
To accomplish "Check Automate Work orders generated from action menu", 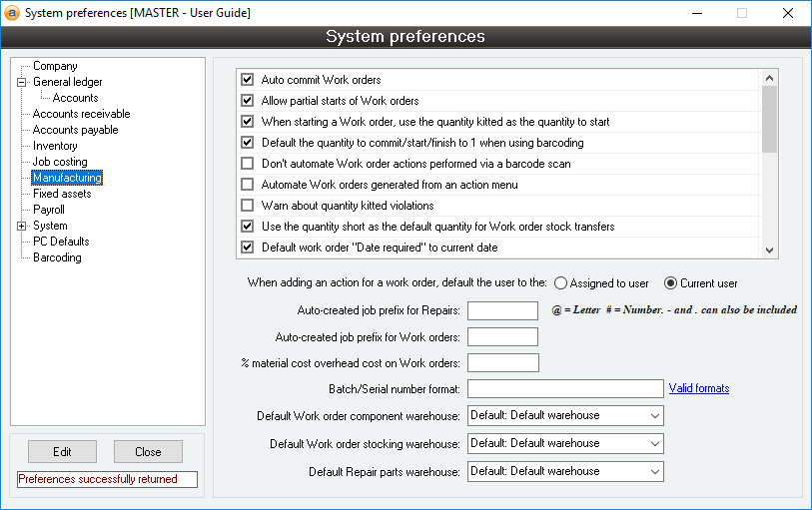I will coord(248,185).
